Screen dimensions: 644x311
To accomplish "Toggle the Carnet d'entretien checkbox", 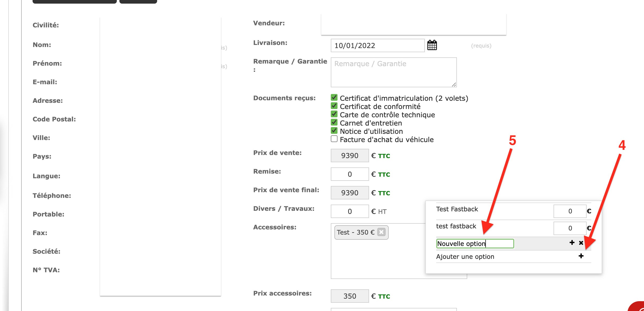I will point(334,122).
